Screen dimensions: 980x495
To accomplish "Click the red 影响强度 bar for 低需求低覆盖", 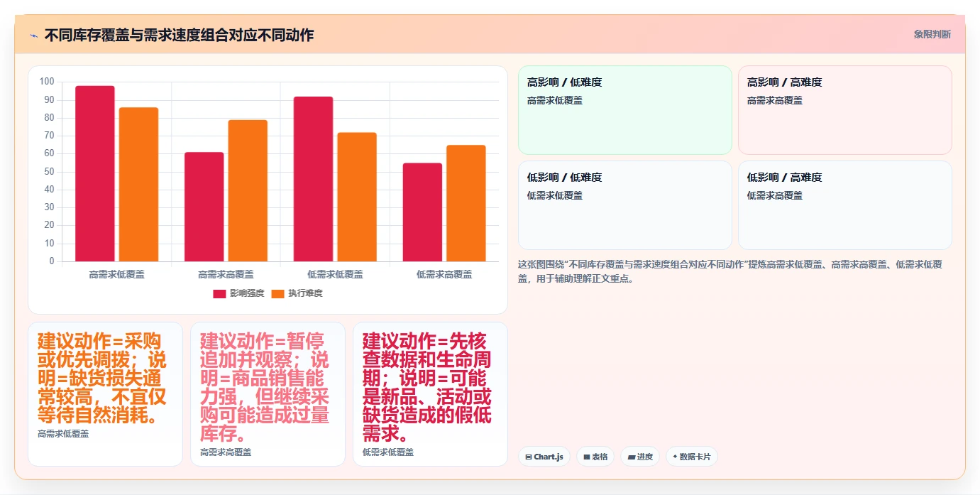I will [x=313, y=179].
